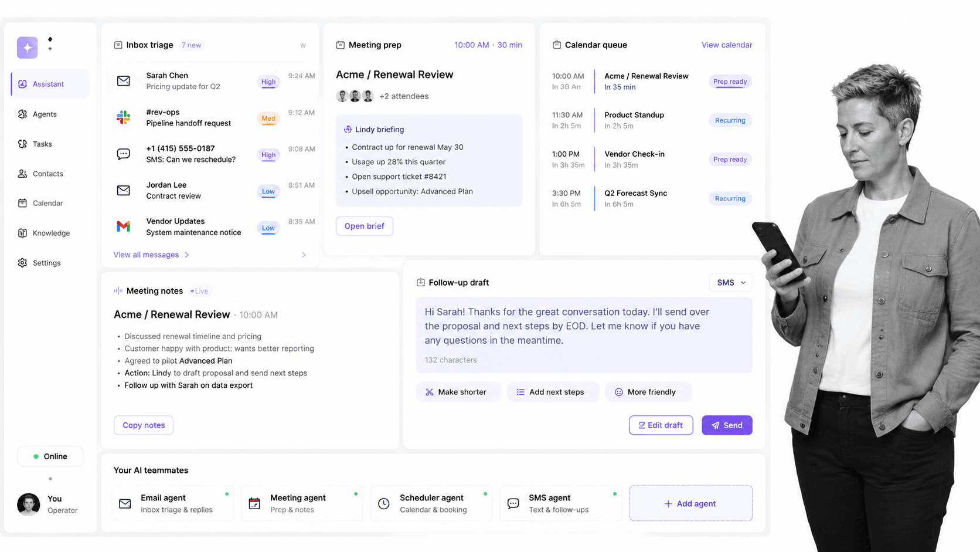This screenshot has height=552, width=980.
Task: Click Jordan Lee's envelope icon
Action: [123, 190]
